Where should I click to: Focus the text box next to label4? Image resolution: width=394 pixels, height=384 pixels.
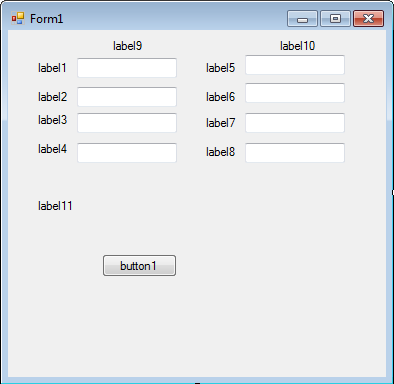tap(127, 153)
